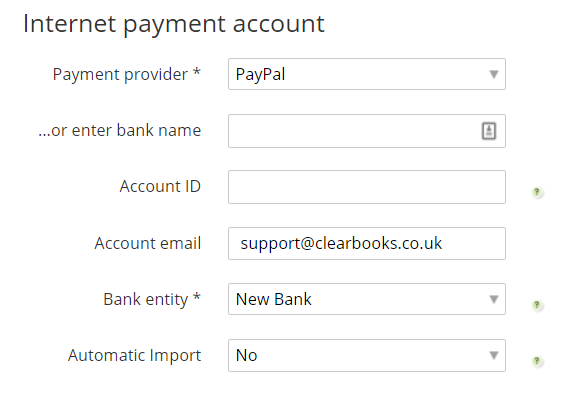Click the help icon next to Automatic Import
This screenshot has height=395, width=587.
coord(537,361)
